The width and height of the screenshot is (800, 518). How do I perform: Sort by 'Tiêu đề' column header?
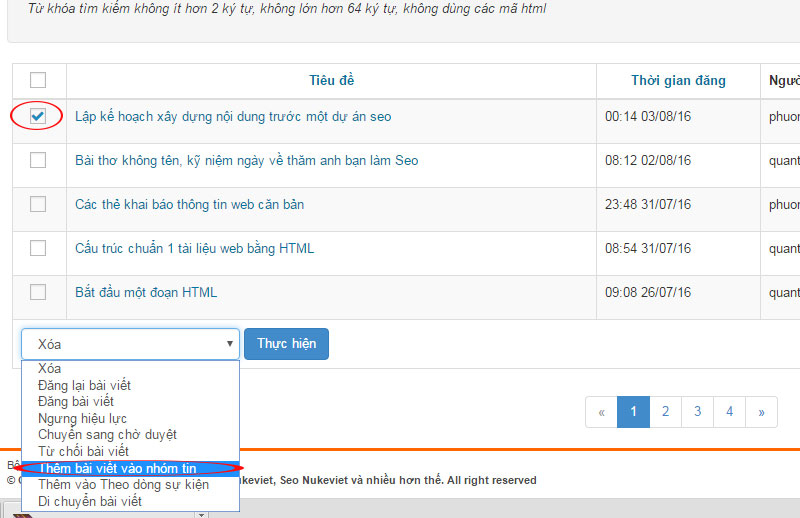click(x=332, y=81)
